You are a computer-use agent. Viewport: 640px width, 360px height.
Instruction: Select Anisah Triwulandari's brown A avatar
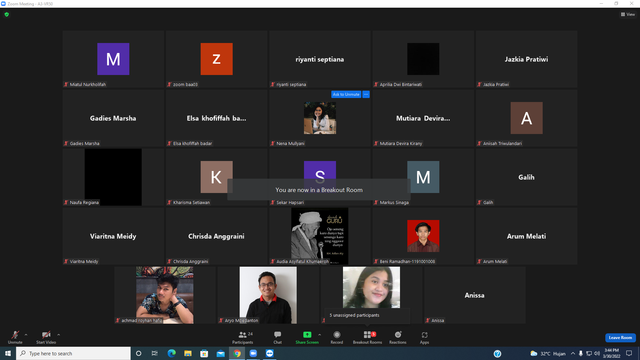click(527, 118)
